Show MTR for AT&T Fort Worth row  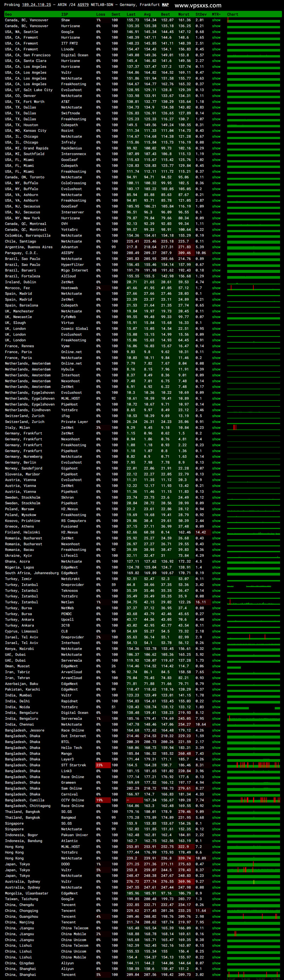click(x=216, y=102)
